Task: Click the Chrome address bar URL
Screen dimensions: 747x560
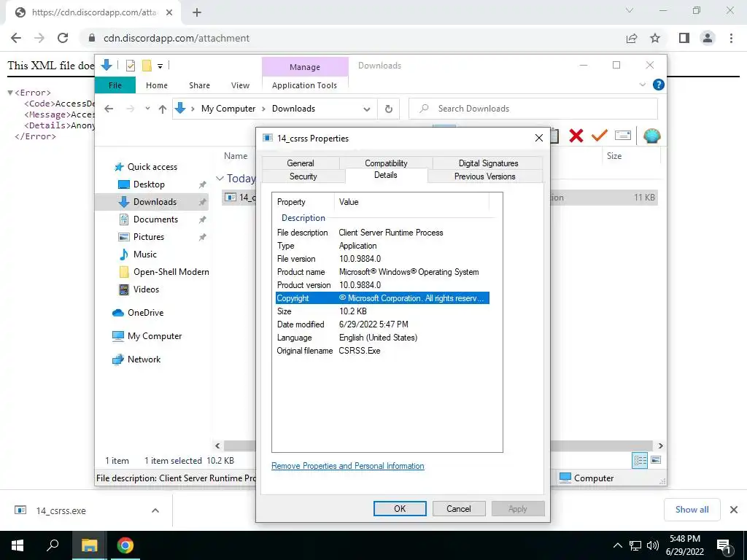Action: coord(177,38)
